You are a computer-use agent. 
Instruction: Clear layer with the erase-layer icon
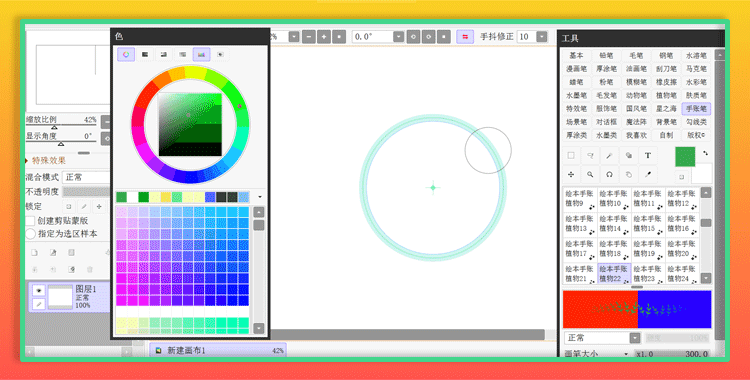(x=71, y=269)
